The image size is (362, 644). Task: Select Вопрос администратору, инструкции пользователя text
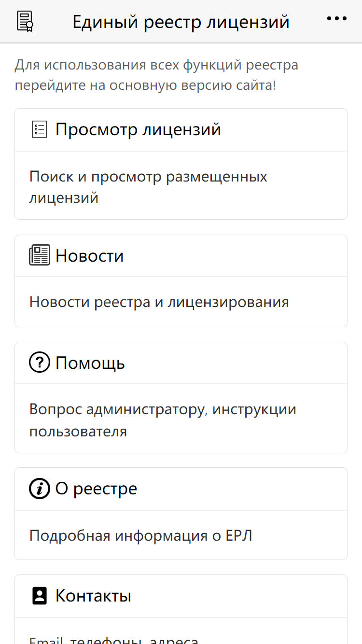pos(163,420)
